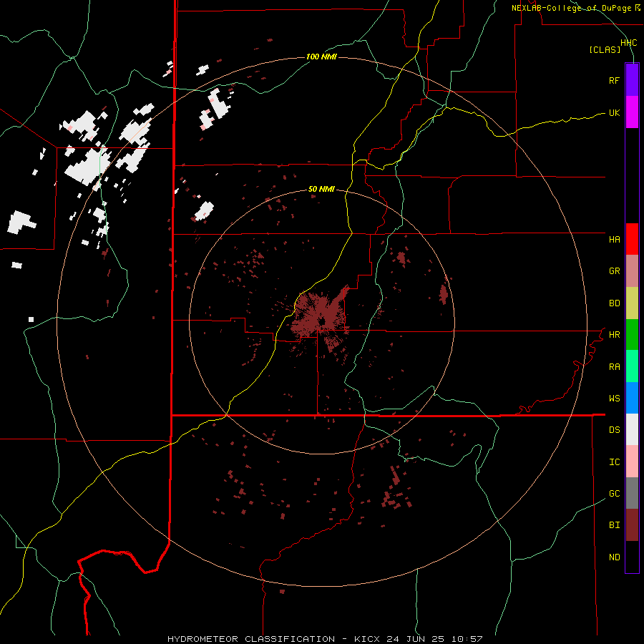Click the 'KICX' radar site identifier
The width and height of the screenshot is (644, 644).
pyautogui.click(x=369, y=639)
